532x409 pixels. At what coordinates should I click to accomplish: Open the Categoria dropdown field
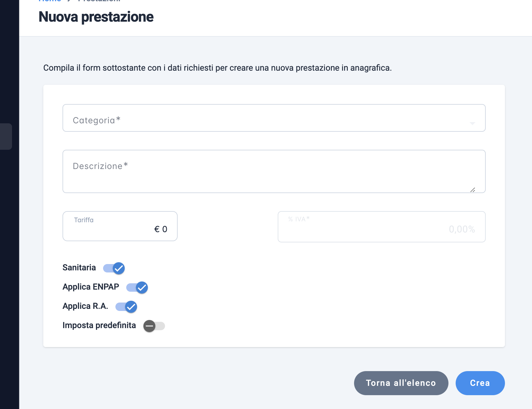click(x=274, y=118)
